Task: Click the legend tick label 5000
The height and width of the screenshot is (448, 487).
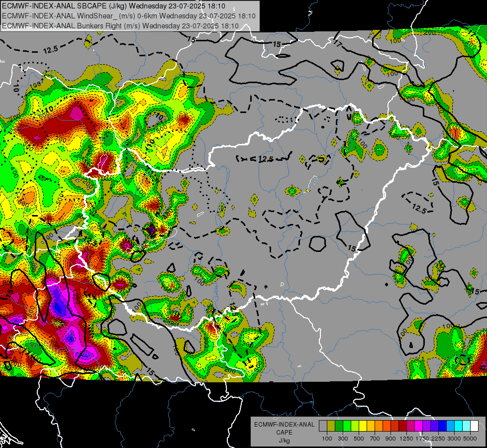Action: (x=470, y=439)
